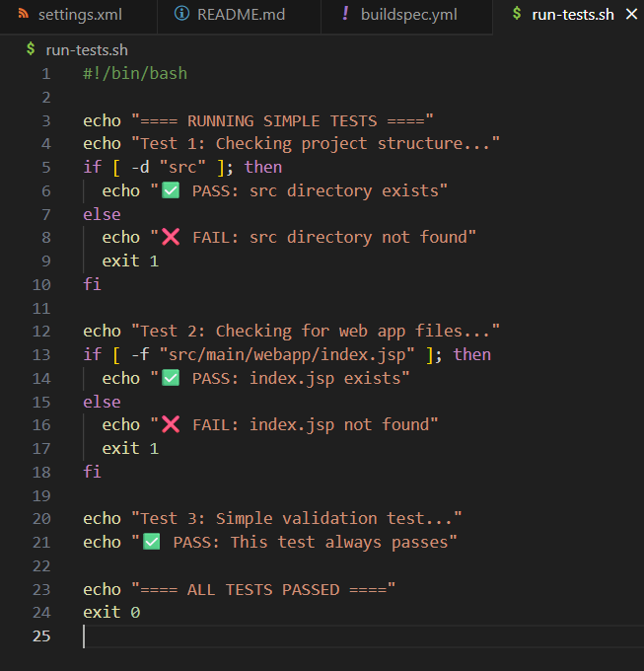The width and height of the screenshot is (644, 671).
Task: Click the "Test 1: Checking project structure" line
Action: (x=291, y=144)
